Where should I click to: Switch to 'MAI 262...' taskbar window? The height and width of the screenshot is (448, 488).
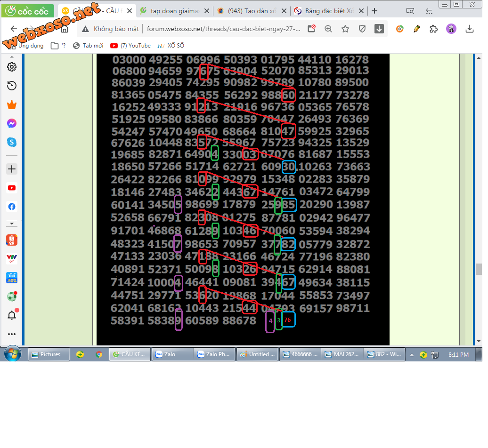342,354
